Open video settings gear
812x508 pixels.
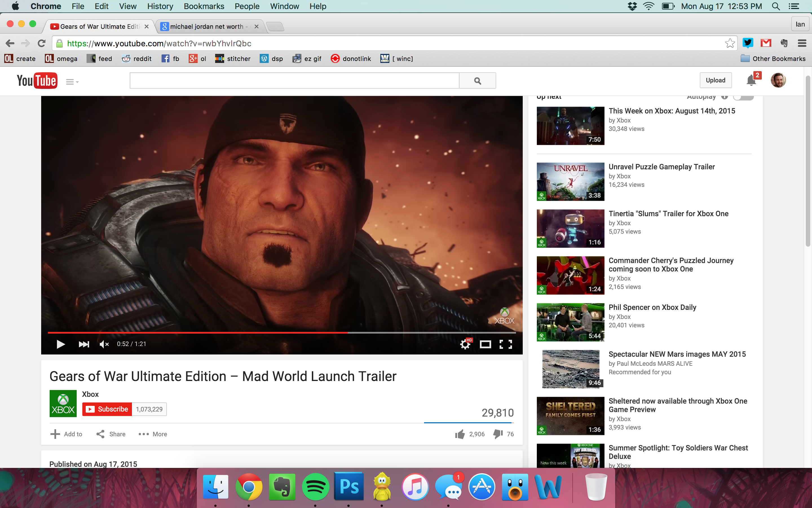point(465,344)
